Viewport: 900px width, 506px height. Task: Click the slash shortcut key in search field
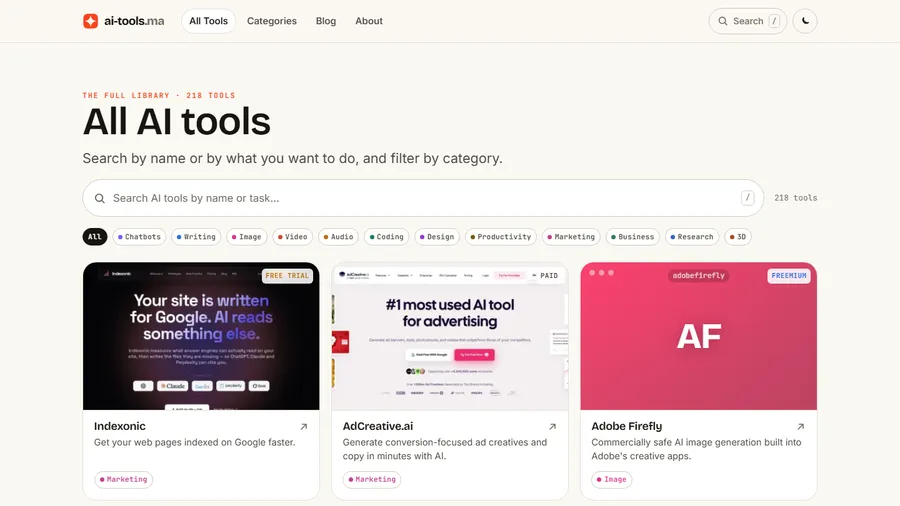[x=747, y=198]
